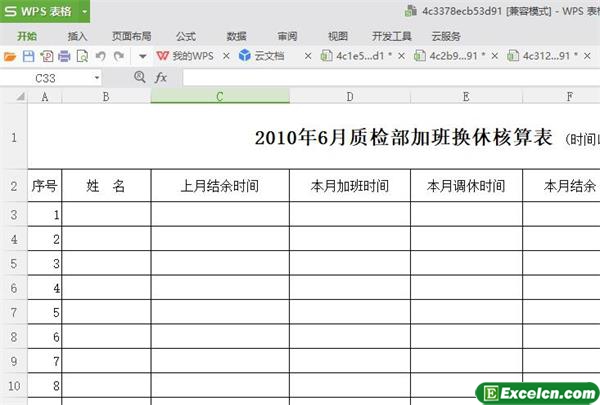
Task: Open the 插入 ribbon tab
Action: pos(77,36)
